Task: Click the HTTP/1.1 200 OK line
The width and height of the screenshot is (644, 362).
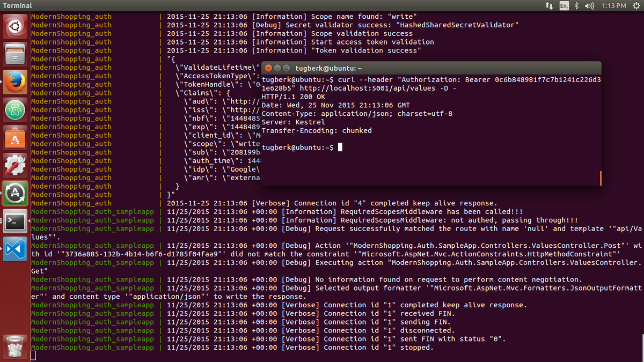Action: [x=293, y=97]
